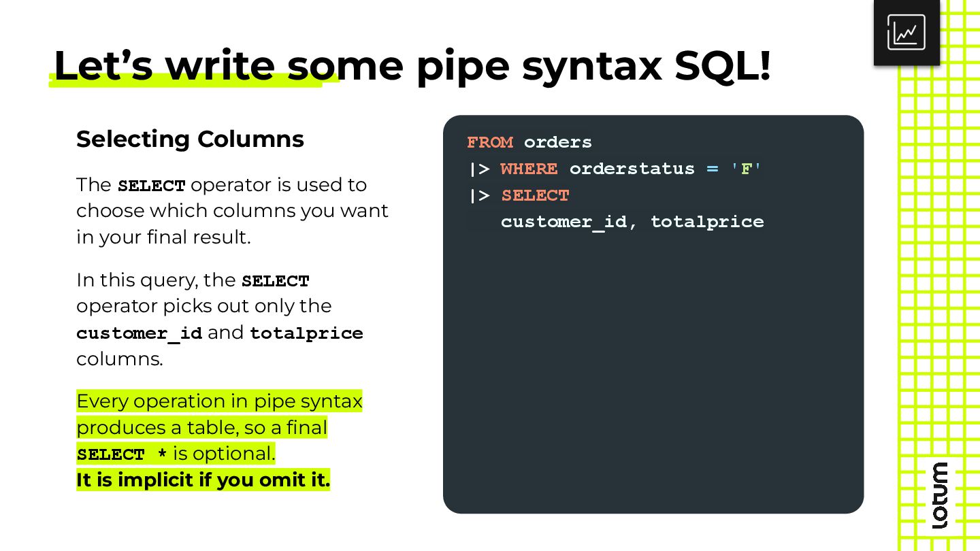Viewport: 980px width, 551px height.
Task: Click the vertical lotum logo
Action: (x=940, y=495)
